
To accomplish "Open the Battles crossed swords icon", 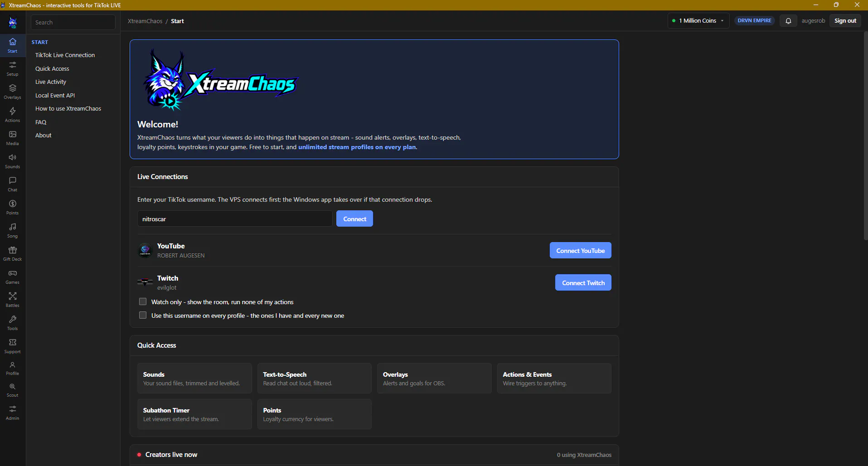I will point(13,300).
